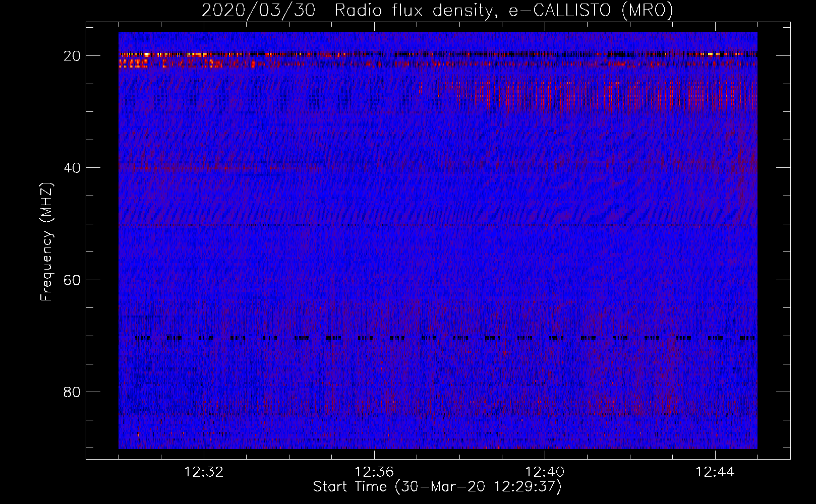Click the '12:32' time tick label
This screenshot has width=816, height=504.
pyautogui.click(x=204, y=472)
